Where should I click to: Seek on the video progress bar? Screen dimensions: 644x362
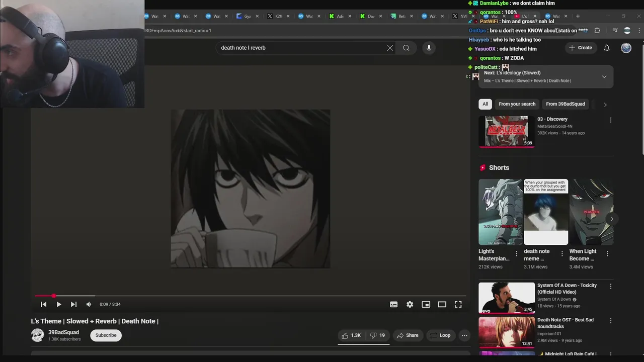coord(250,296)
